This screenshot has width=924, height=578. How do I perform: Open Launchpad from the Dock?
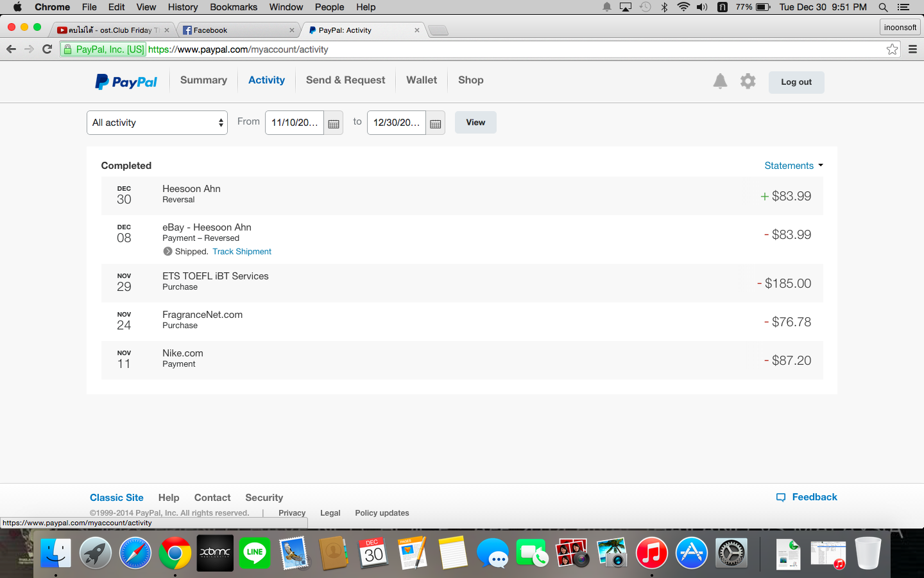96,553
